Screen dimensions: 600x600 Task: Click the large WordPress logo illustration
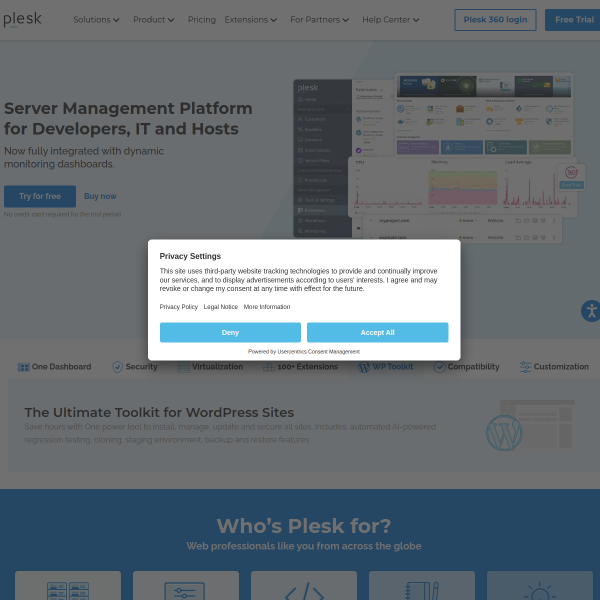click(504, 433)
